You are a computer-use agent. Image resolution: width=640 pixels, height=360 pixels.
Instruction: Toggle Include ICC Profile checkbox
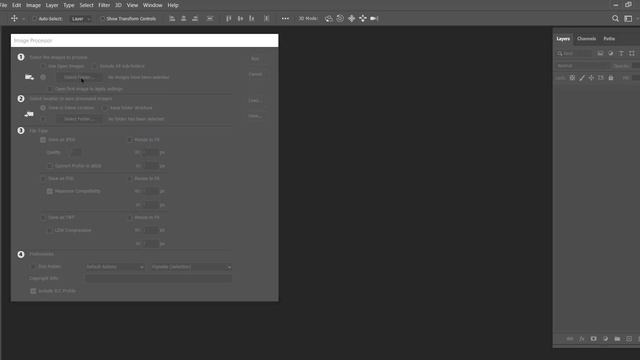(33, 291)
